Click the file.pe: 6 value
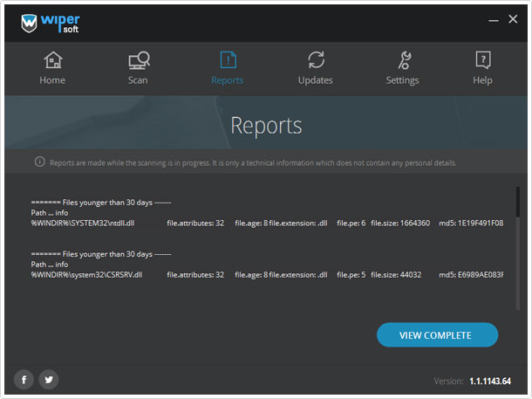Viewport: 532px width, 399px height. [351, 224]
